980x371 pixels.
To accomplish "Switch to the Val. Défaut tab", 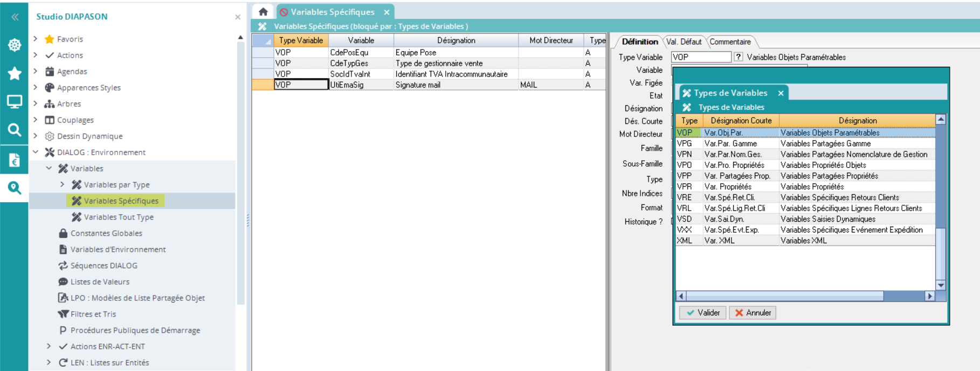I will pyautogui.click(x=684, y=42).
